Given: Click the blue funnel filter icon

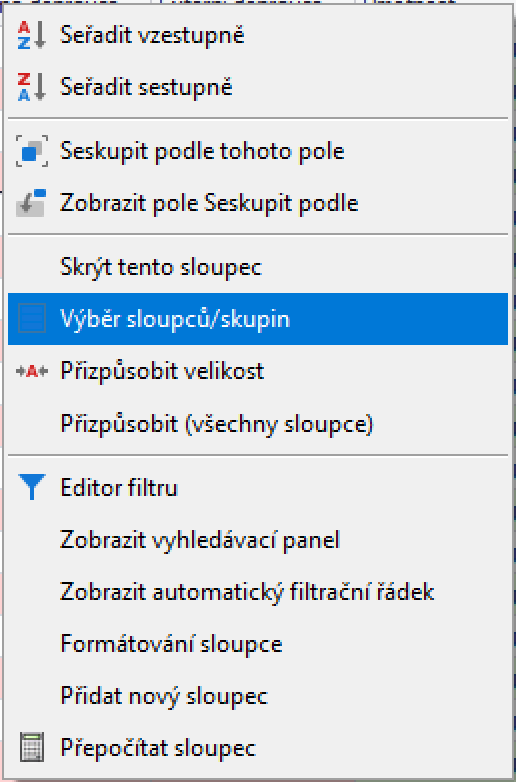Looking at the screenshot, I should tap(32, 487).
